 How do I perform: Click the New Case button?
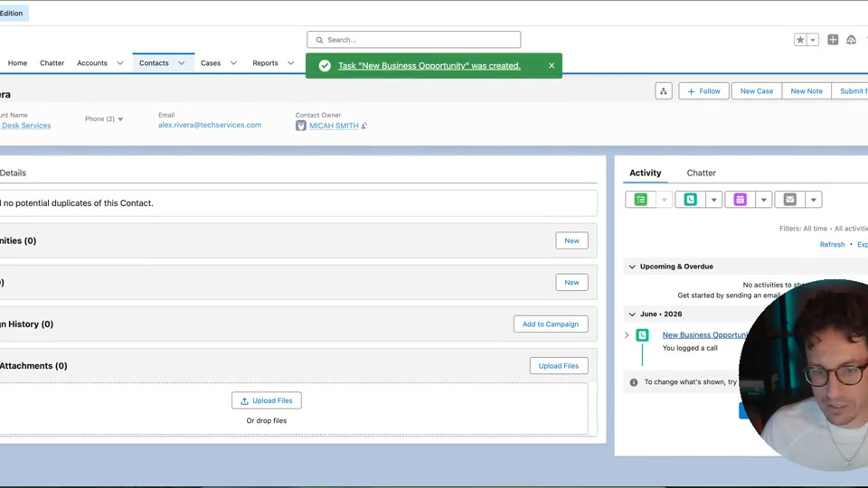coord(757,90)
